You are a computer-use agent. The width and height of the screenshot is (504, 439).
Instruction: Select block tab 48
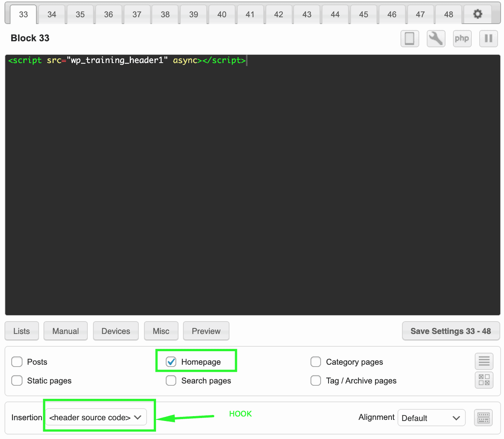[x=448, y=14]
